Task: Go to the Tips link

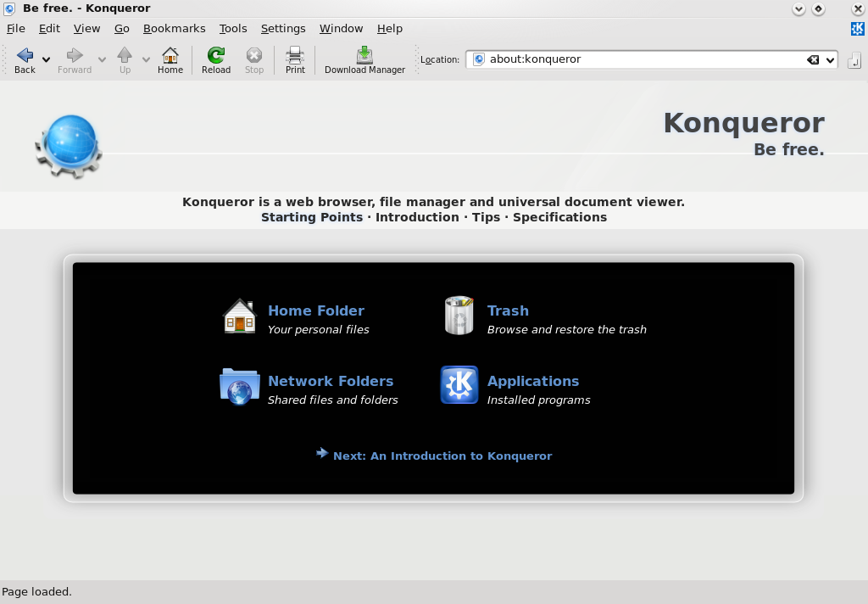Action: tap(486, 217)
